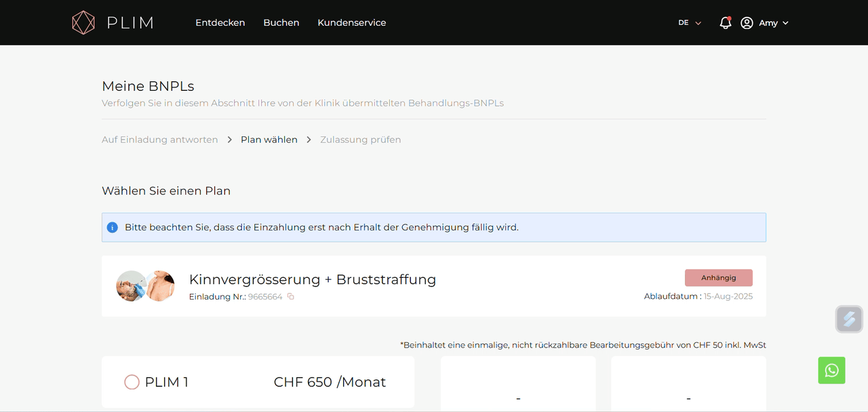
Task: Click the Einzahlung notice text
Action: point(321,228)
